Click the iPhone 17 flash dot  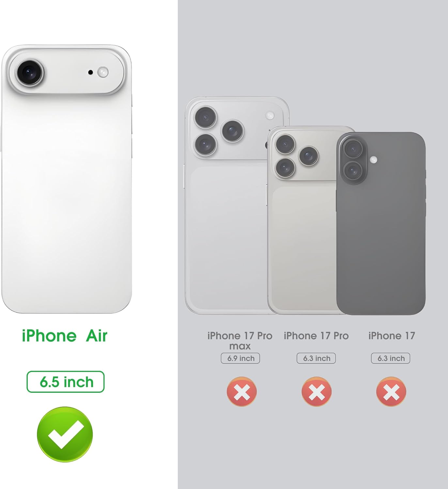coord(374,160)
